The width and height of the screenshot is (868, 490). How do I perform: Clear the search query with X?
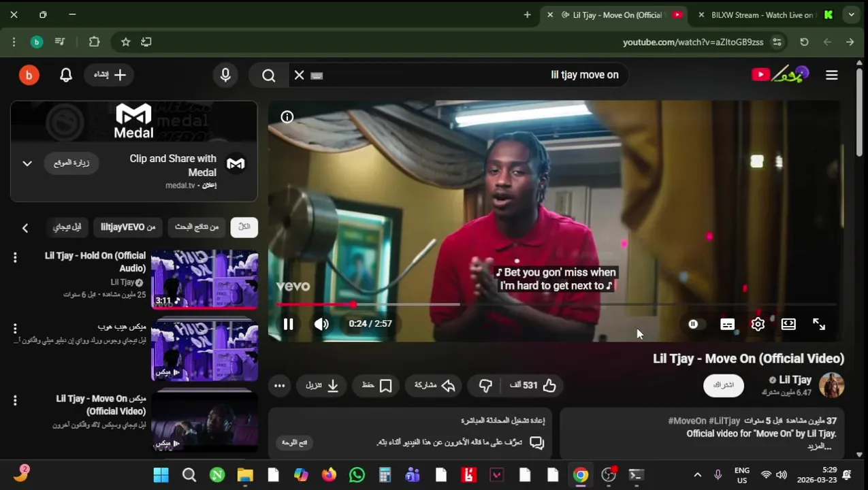(299, 75)
